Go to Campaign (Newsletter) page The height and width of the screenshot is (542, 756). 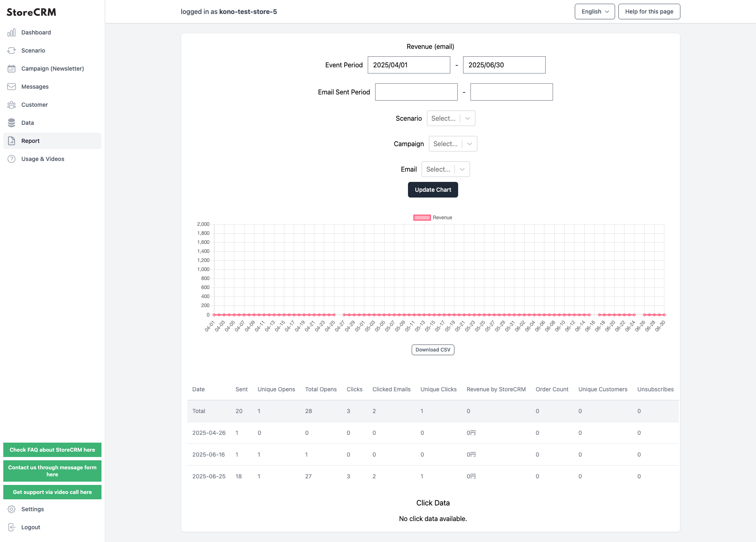(x=52, y=69)
